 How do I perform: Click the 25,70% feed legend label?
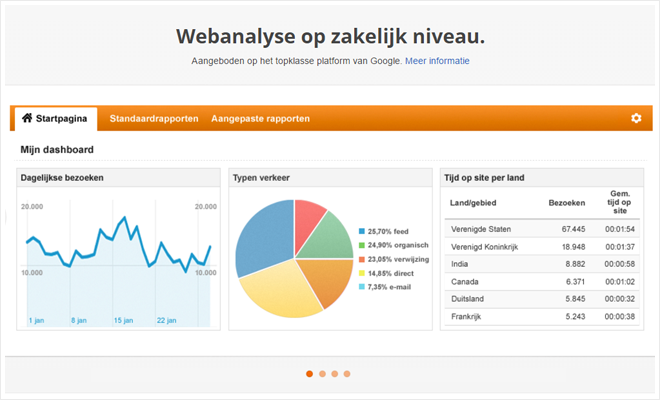[388, 231]
